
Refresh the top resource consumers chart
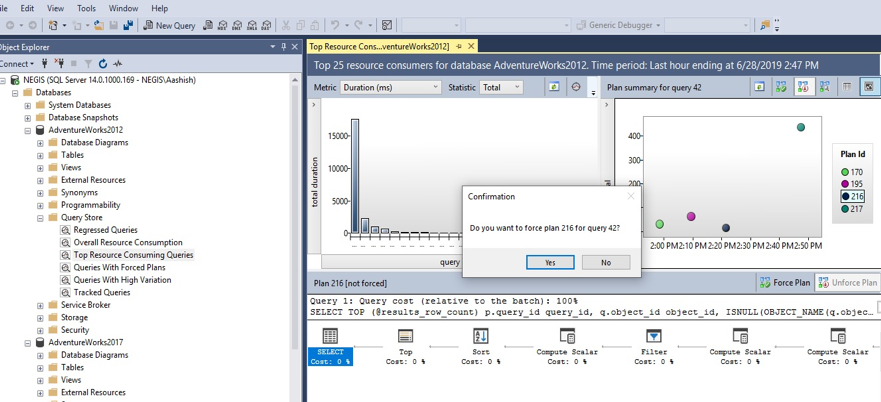pyautogui.click(x=555, y=87)
